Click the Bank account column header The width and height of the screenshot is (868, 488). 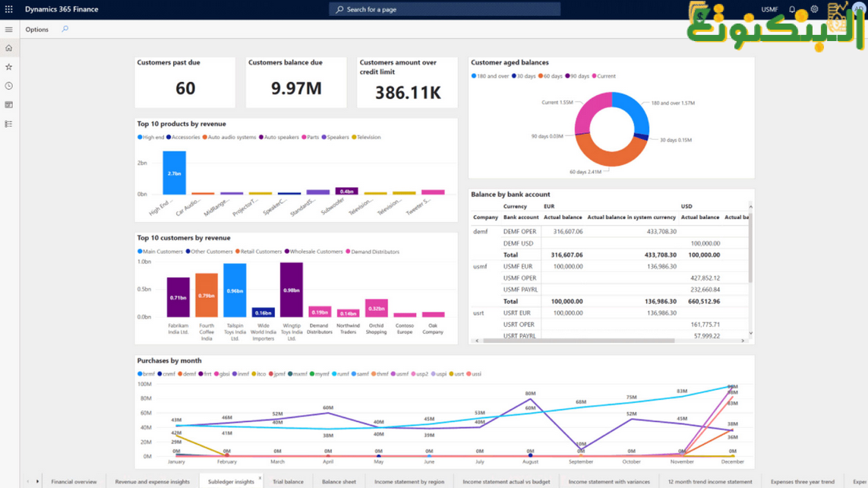point(520,217)
